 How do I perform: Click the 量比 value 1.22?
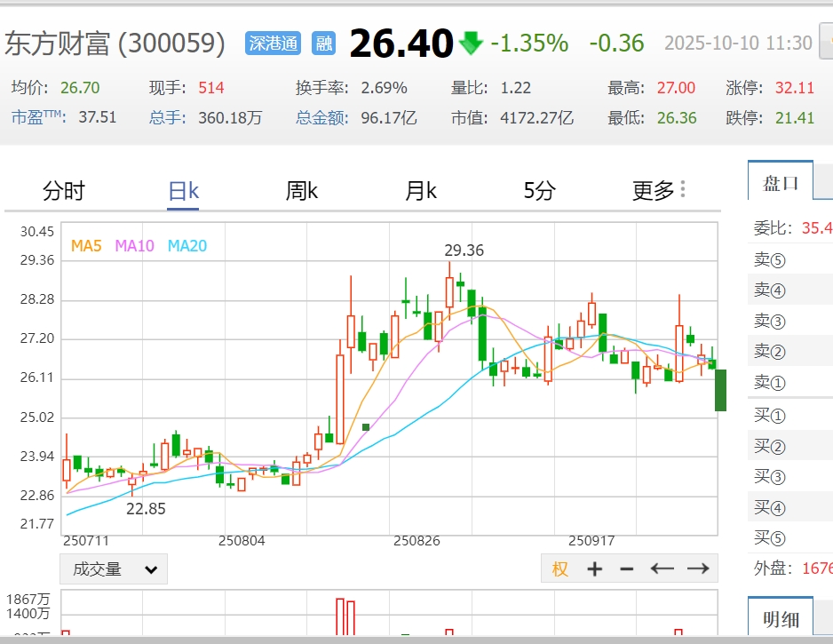[x=515, y=87]
